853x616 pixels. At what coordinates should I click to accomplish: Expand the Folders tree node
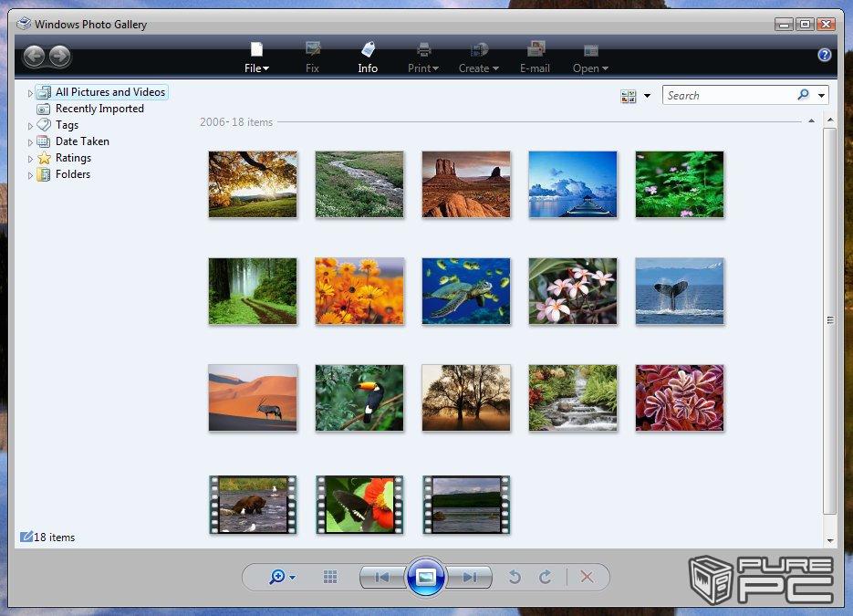tap(30, 175)
